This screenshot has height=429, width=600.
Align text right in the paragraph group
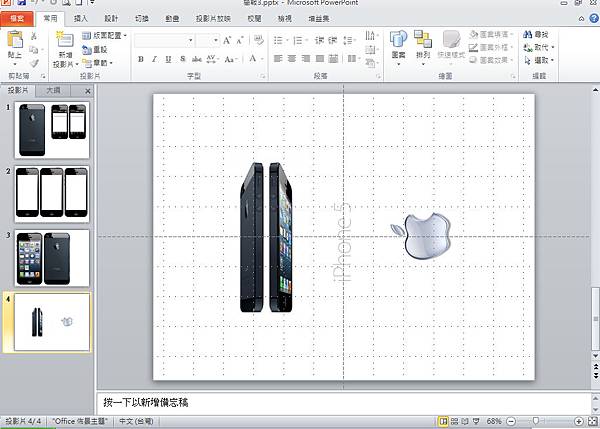tap(306, 59)
